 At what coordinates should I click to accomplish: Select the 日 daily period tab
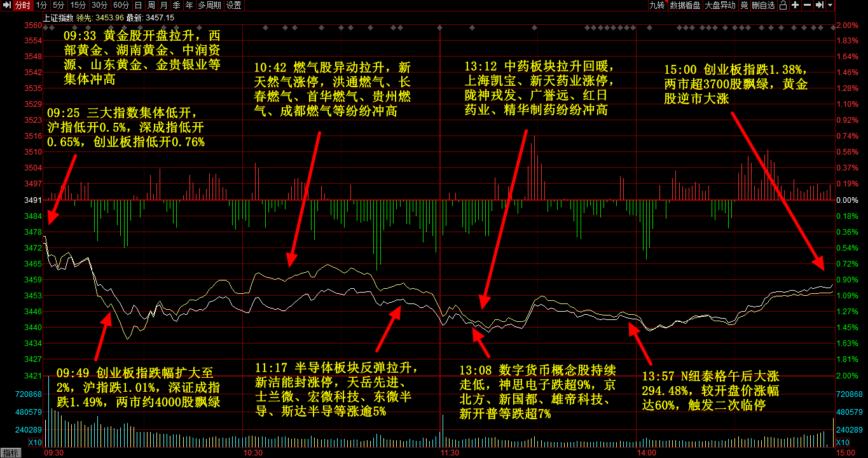(x=139, y=5)
